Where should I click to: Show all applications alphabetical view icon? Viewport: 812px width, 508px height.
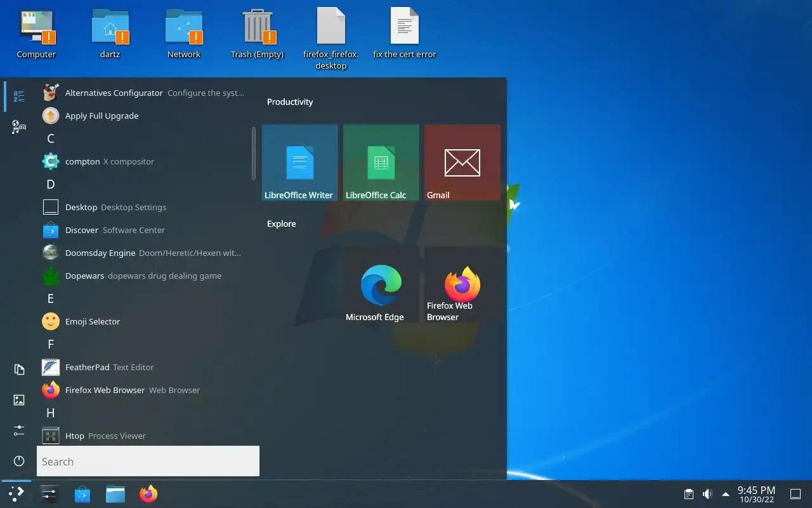pos(19,97)
